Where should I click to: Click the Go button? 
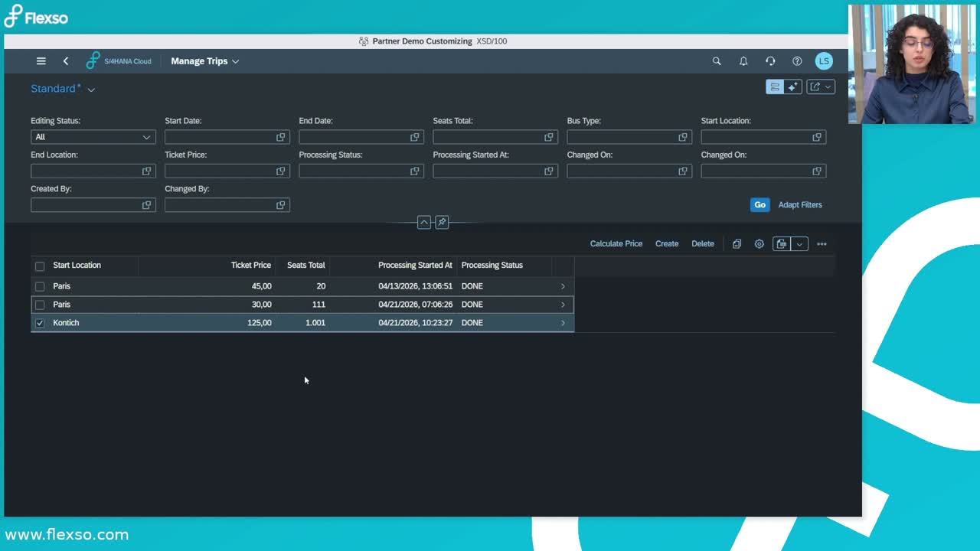[759, 205]
